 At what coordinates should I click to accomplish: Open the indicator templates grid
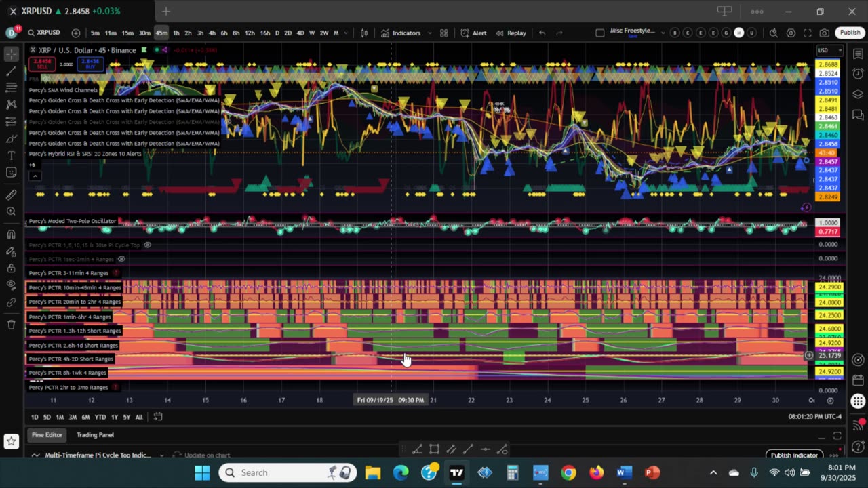pos(443,33)
